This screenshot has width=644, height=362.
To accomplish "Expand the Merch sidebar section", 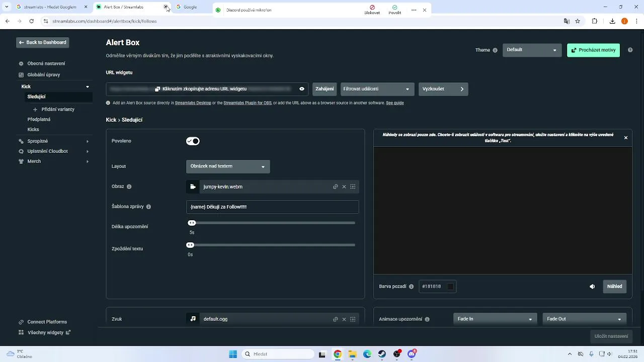I will pos(88,161).
